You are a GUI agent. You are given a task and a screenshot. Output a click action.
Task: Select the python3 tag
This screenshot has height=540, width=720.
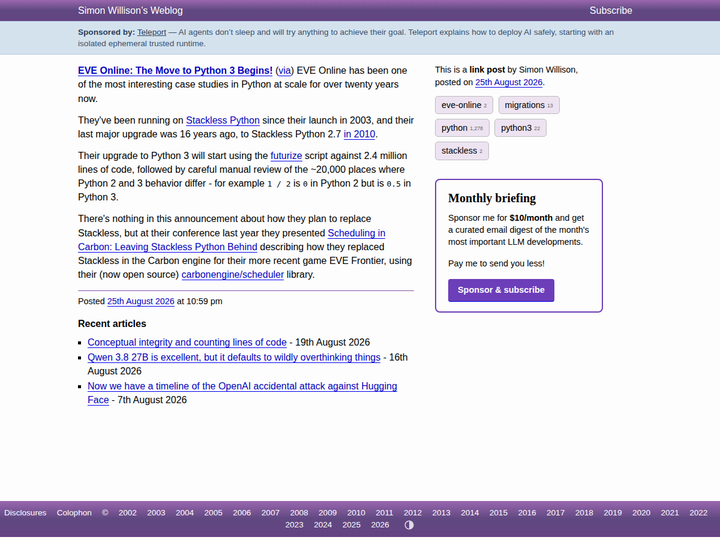click(x=520, y=128)
